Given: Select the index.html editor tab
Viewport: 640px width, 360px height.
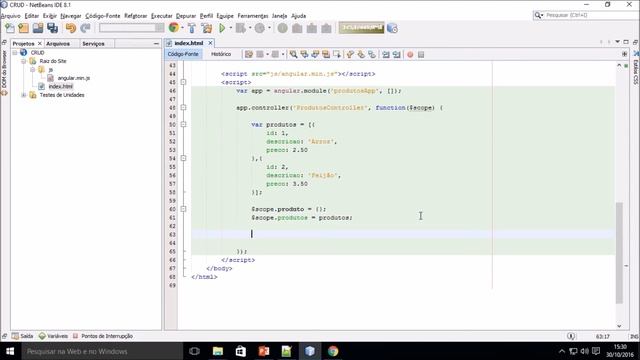Looking at the screenshot, I should tap(188, 43).
